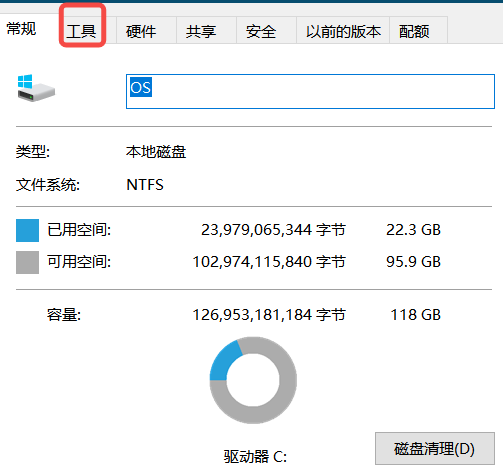This screenshot has width=503, height=472.
Task: Click the 22.3 GB used space value
Action: coord(413,230)
